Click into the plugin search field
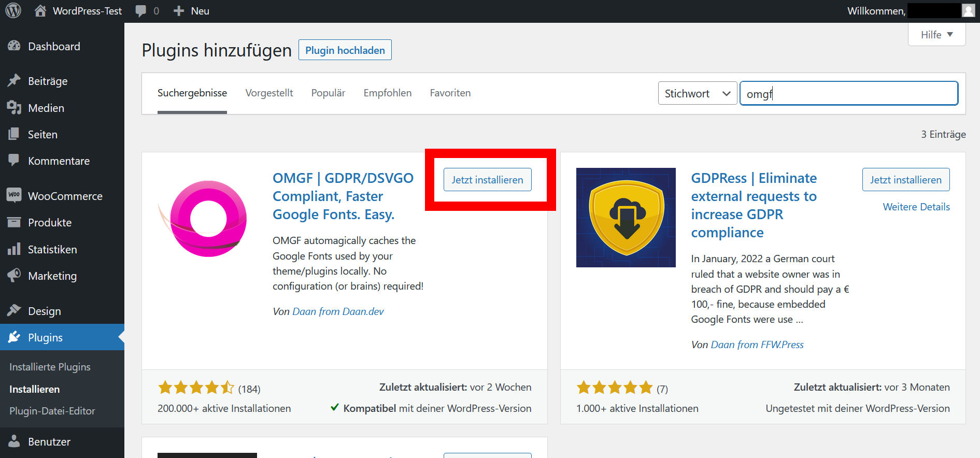 [x=848, y=94]
